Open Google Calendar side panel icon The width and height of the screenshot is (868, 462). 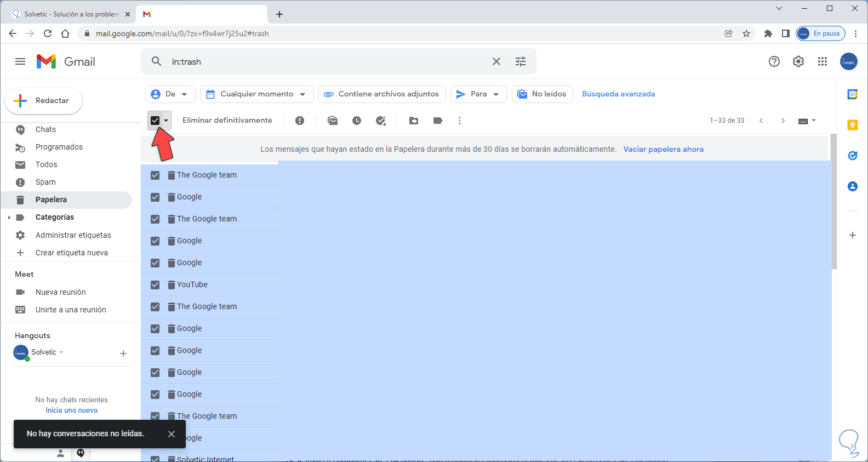[x=853, y=94]
